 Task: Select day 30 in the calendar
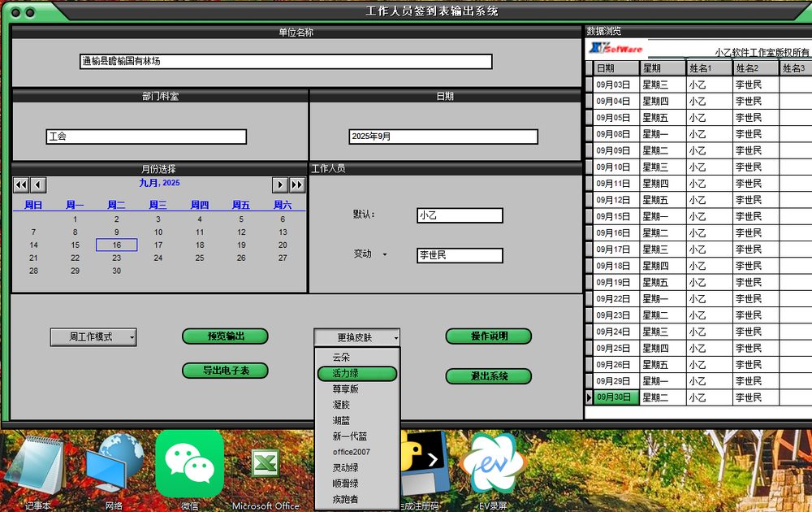pyautogui.click(x=116, y=271)
